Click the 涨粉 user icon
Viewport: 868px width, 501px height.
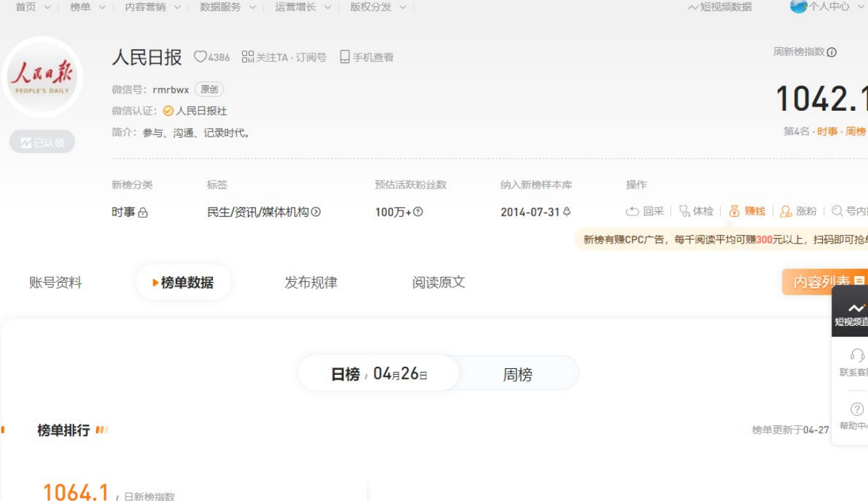click(786, 212)
